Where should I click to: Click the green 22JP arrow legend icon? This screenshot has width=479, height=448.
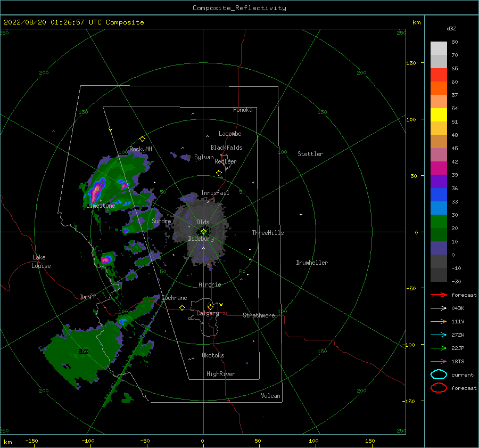pos(439,348)
